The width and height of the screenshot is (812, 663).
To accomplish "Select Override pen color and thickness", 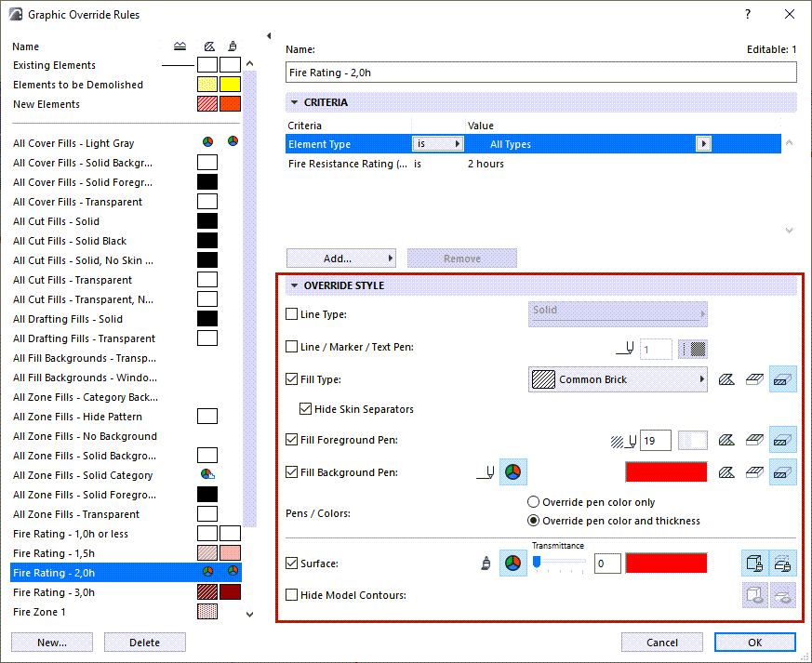I will (533, 521).
